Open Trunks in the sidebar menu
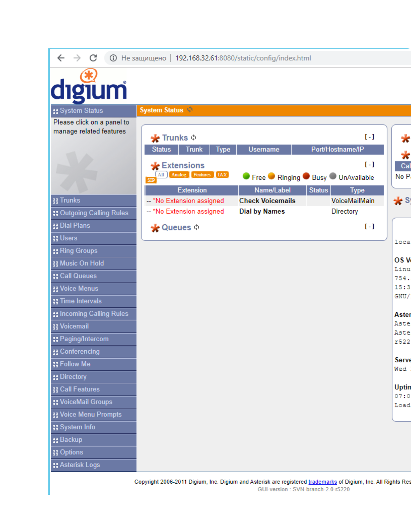This screenshot has width=411, height=532. click(94, 201)
